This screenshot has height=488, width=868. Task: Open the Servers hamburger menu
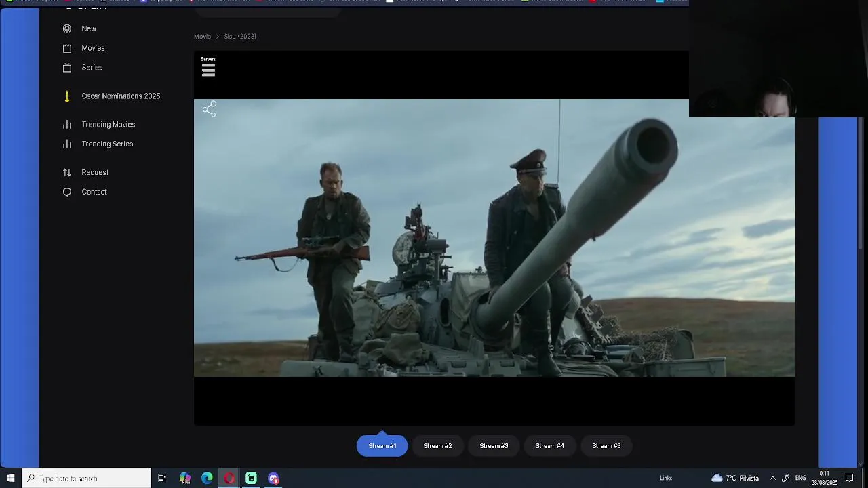tap(208, 70)
